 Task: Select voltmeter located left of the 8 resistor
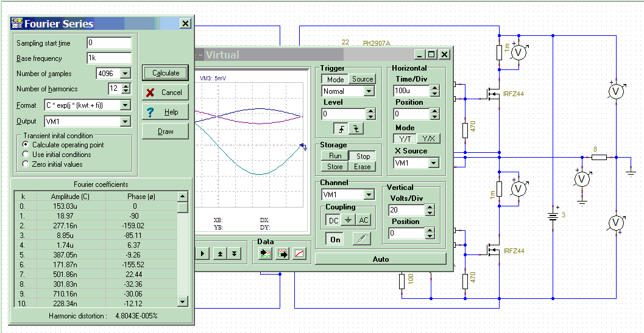pyautogui.click(x=582, y=179)
